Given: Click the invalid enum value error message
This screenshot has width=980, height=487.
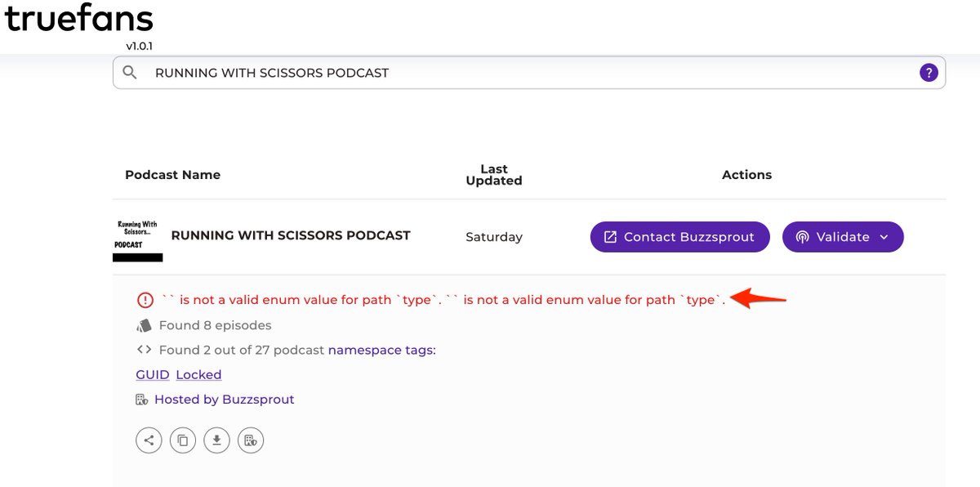Looking at the screenshot, I should point(443,300).
